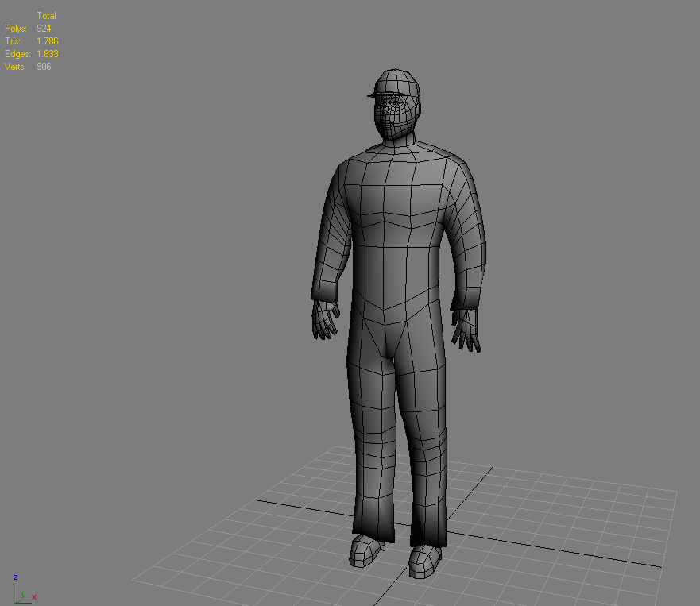Click the Edges count value 1.833
The image size is (700, 606).
48,54
